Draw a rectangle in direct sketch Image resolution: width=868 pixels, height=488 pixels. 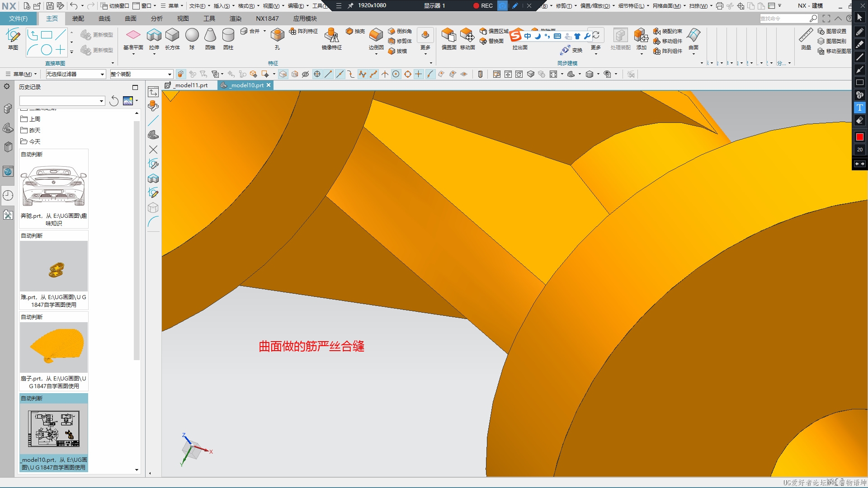coord(47,35)
